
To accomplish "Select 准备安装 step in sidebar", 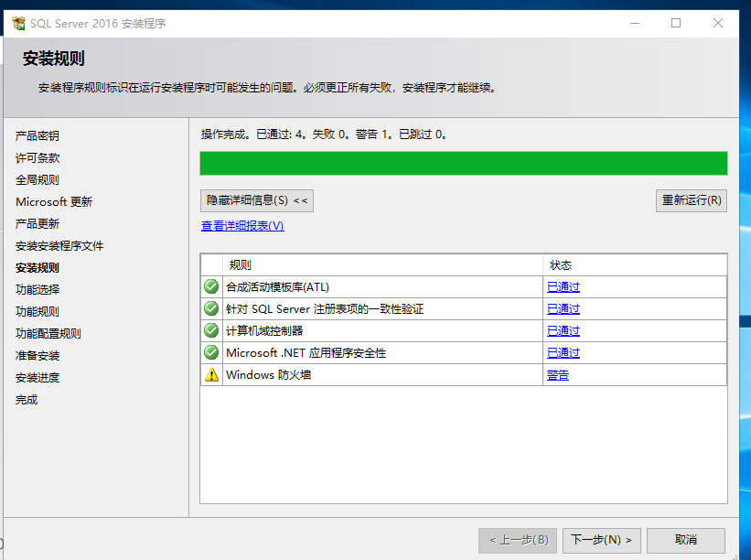I will click(38, 356).
